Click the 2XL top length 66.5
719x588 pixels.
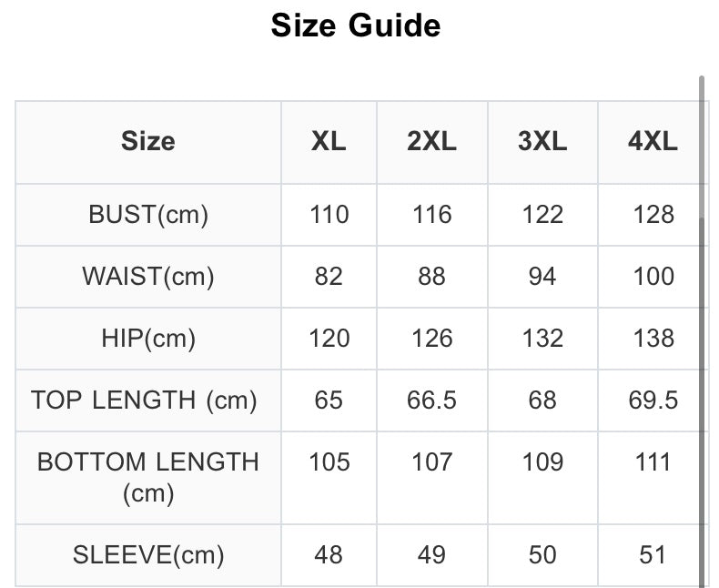coord(431,400)
